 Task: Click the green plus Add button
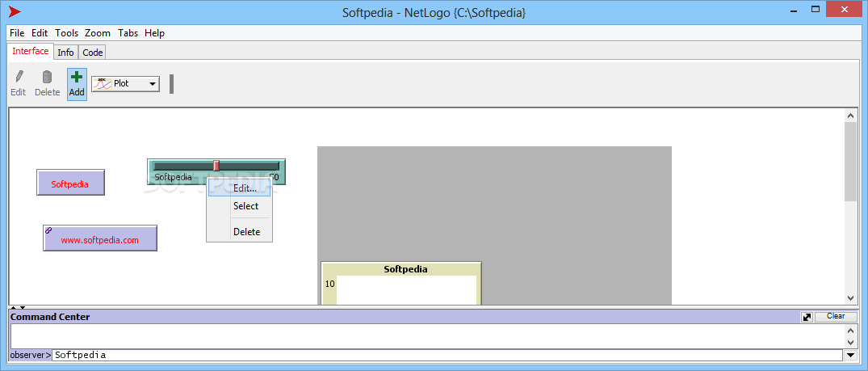click(77, 84)
